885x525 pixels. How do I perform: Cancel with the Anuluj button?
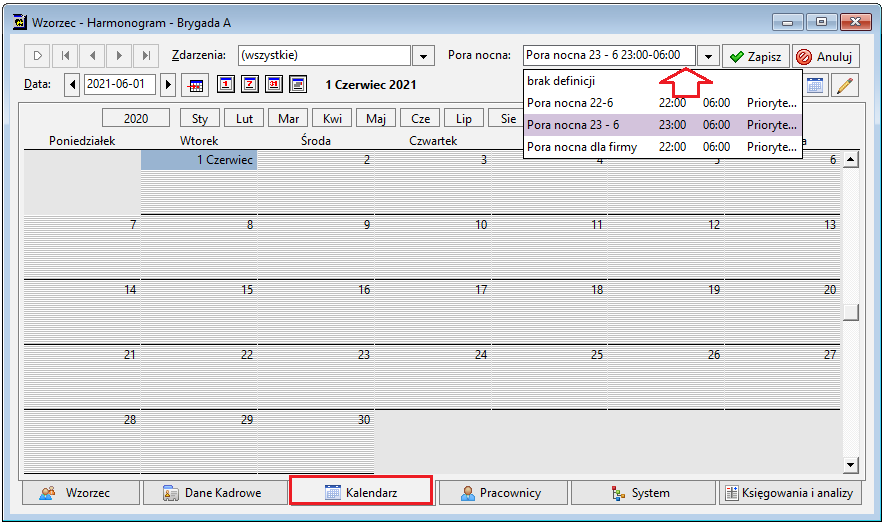(826, 56)
